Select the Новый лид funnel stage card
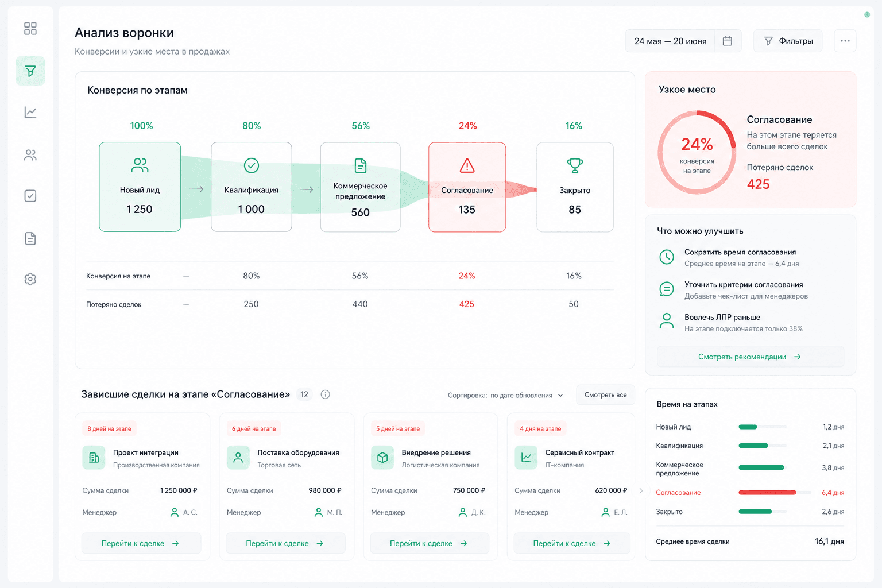Screen dimensions: 882x588 [140, 187]
